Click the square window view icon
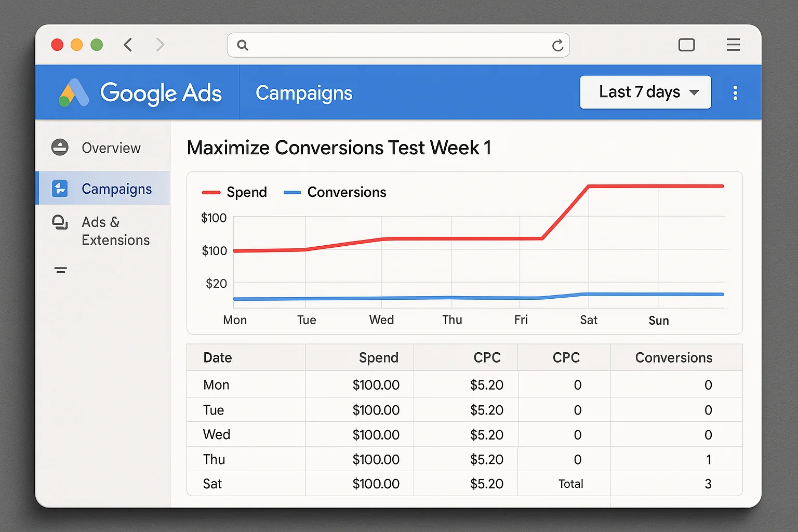 coord(687,45)
